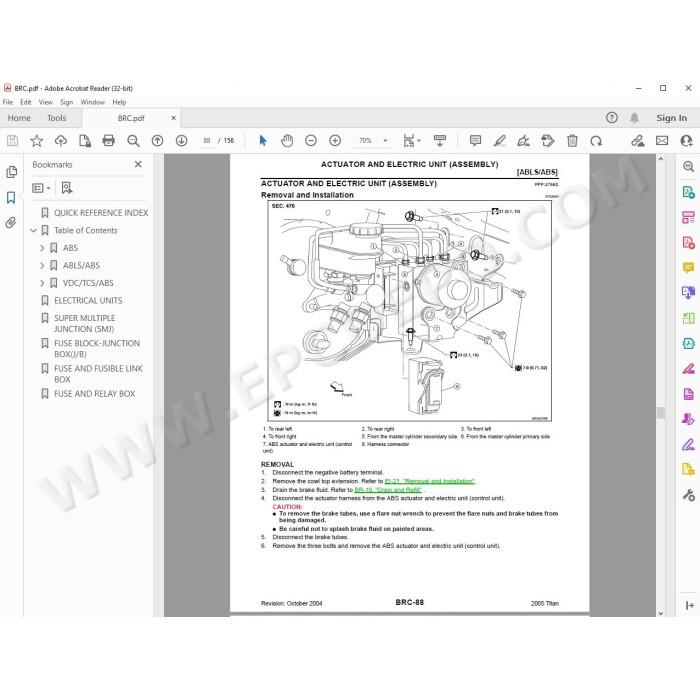Open FUSE AND FUSIBLE LINK BOX bookmark

click(98, 374)
